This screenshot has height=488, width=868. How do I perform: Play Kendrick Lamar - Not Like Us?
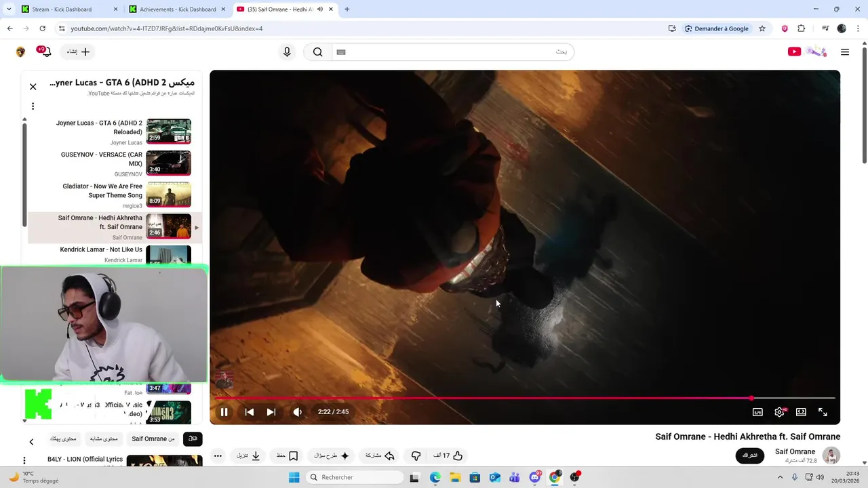115,255
